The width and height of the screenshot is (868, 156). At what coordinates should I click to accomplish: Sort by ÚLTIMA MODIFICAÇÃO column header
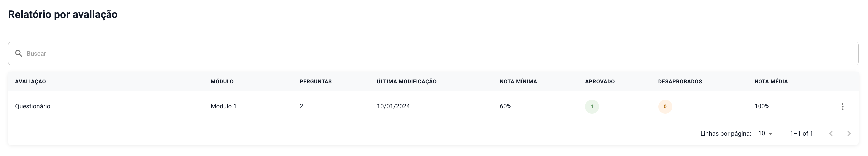point(406,82)
